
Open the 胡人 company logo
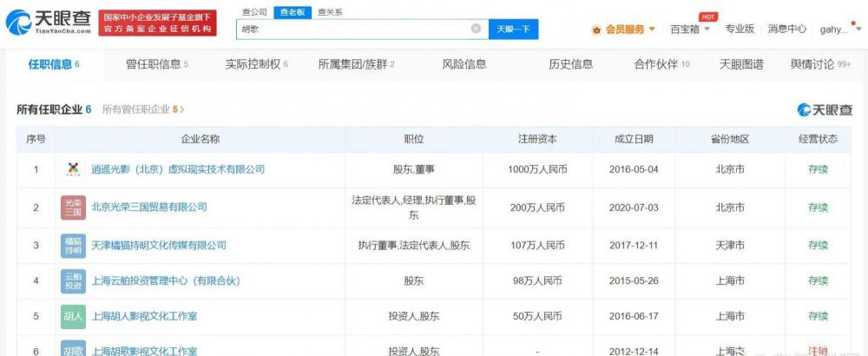coord(73,317)
